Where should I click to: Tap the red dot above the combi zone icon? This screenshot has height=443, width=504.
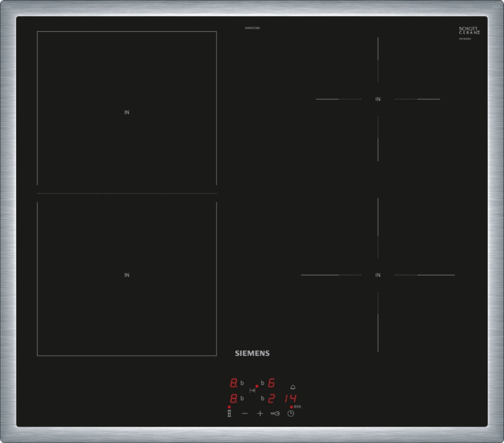tap(229, 407)
